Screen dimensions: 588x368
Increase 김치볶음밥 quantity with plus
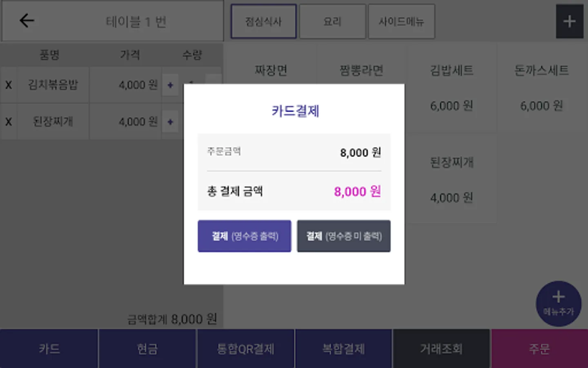(170, 85)
